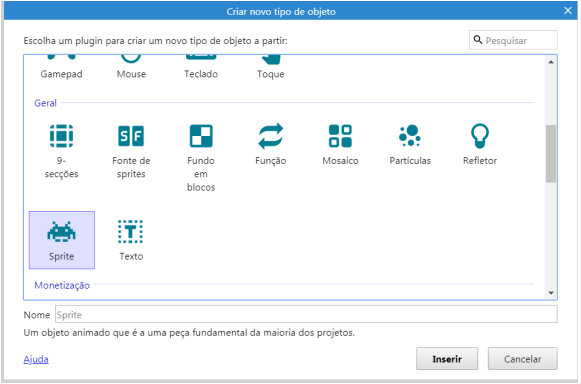Click the Nome input field
This screenshot has width=581, height=384.
click(x=306, y=314)
